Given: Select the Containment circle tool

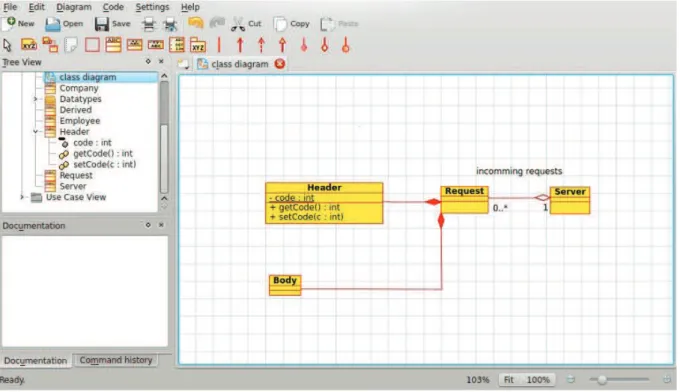Looking at the screenshot, I should 346,45.
